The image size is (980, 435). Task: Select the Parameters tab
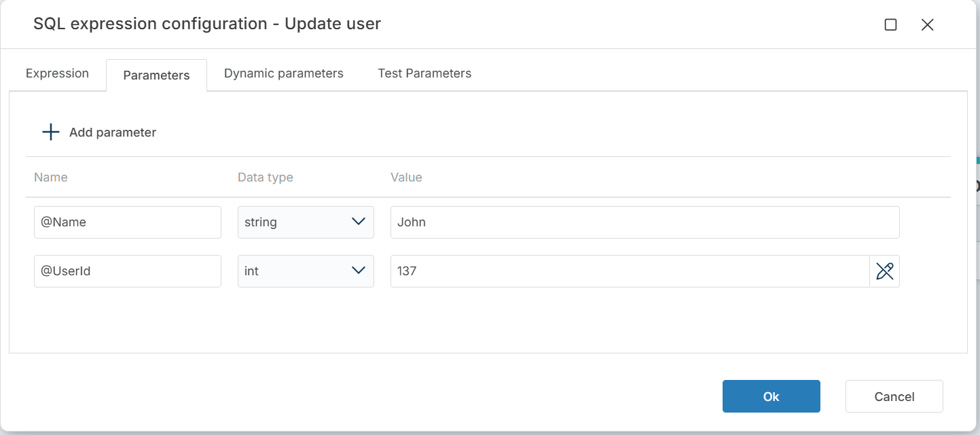(156, 75)
